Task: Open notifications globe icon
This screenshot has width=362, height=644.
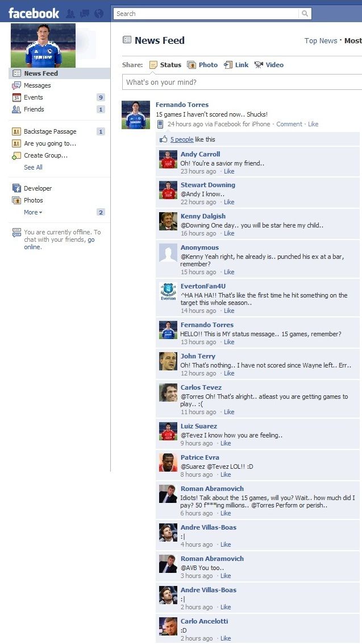Action: click(99, 14)
